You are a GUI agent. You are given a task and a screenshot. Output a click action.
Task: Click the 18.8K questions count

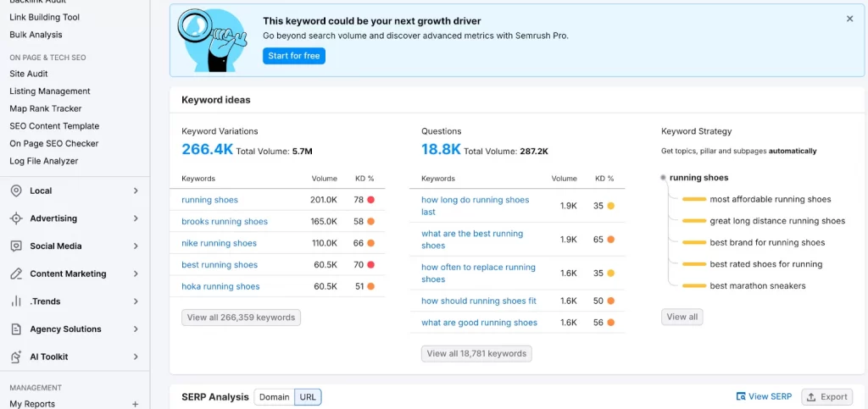[441, 149]
